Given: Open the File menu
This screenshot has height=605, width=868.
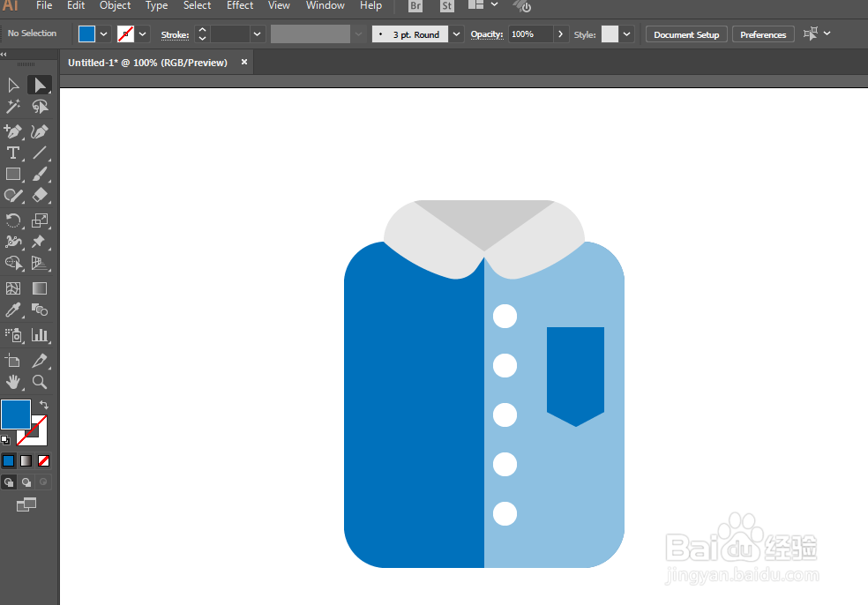Looking at the screenshot, I should (x=44, y=5).
